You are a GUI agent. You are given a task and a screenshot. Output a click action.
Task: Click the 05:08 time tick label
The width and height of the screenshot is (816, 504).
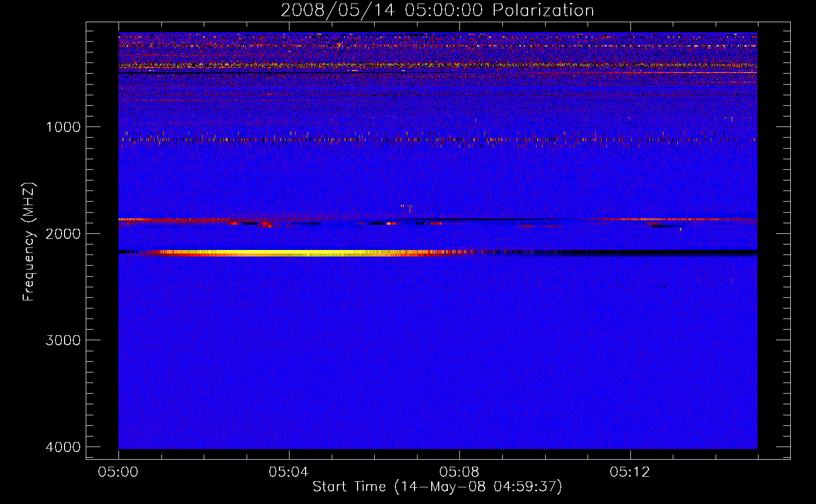[459, 472]
